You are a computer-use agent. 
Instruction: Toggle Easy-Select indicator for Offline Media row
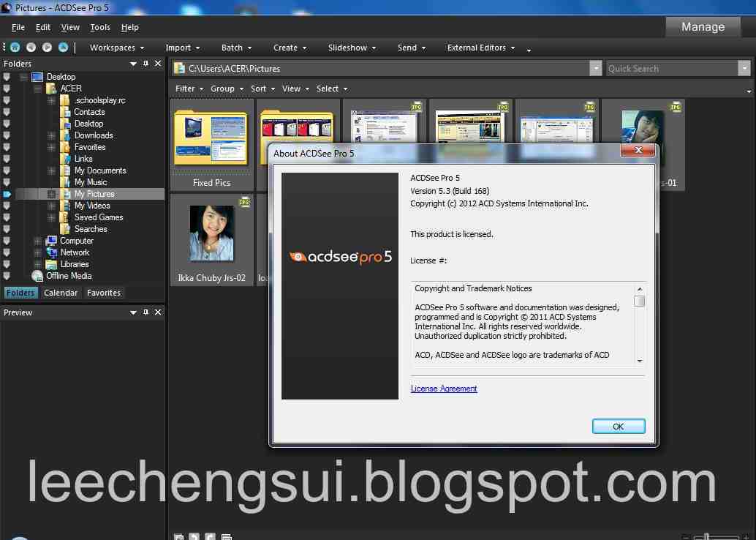(7, 276)
